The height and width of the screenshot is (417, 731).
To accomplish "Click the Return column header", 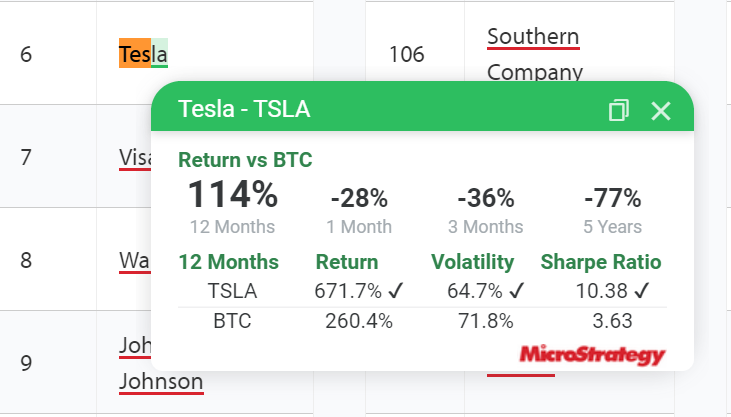I will 347,262.
